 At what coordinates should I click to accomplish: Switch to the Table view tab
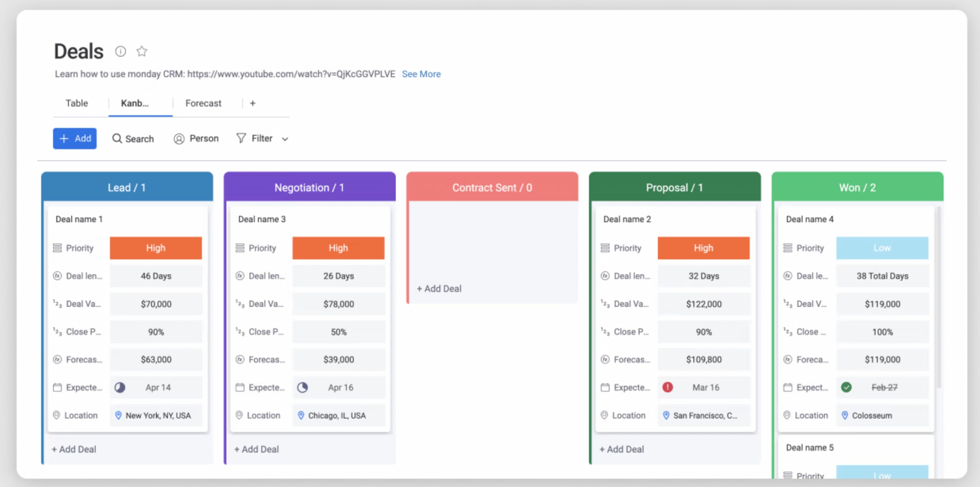76,104
